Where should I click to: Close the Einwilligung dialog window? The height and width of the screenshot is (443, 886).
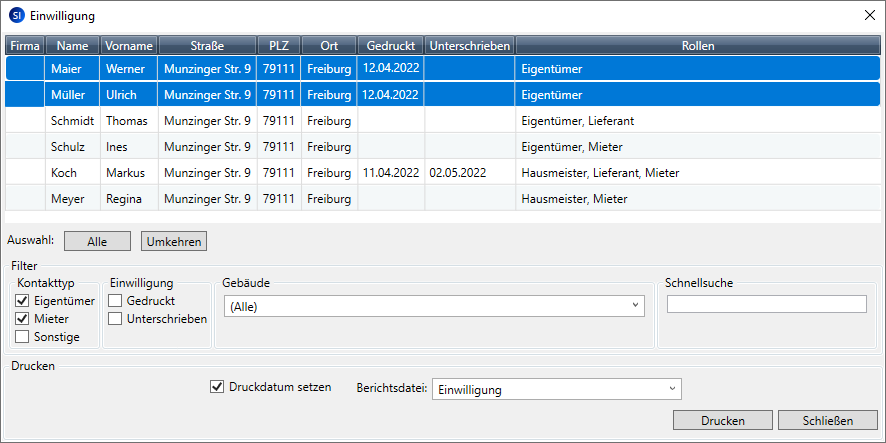tap(867, 15)
